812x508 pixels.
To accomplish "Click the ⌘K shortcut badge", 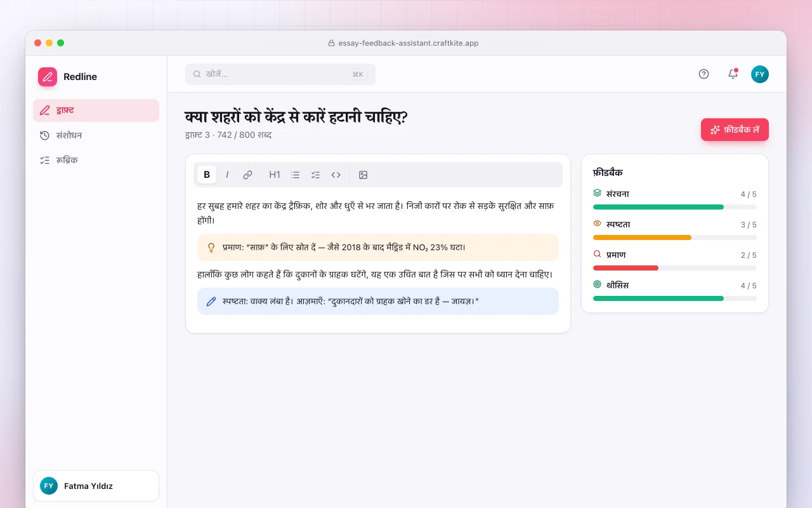I will click(x=358, y=74).
